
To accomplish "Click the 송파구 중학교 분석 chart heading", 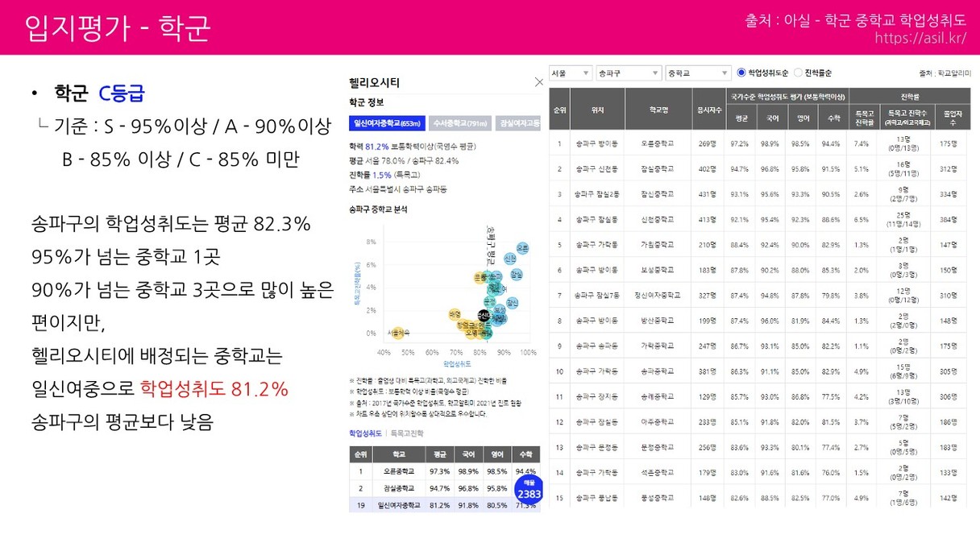I will point(378,209).
